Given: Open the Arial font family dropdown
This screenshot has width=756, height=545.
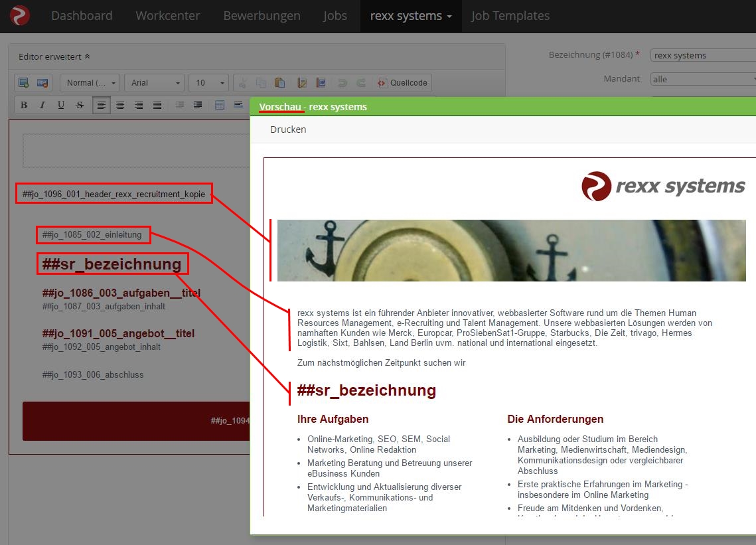Looking at the screenshot, I should tap(154, 83).
